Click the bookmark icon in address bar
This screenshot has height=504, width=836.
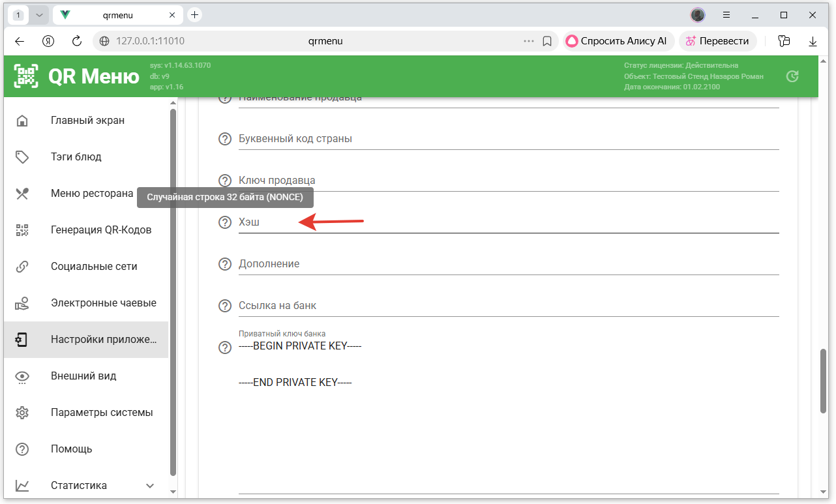[547, 41]
